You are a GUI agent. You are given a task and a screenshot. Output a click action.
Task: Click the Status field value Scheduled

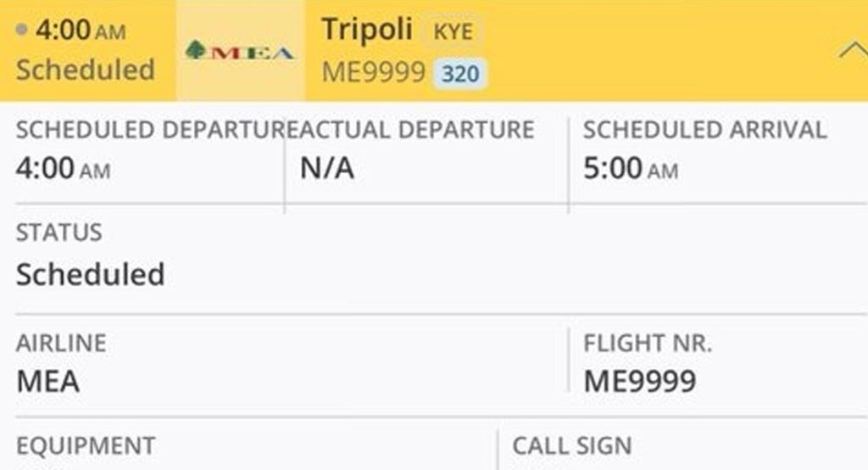[x=90, y=275]
